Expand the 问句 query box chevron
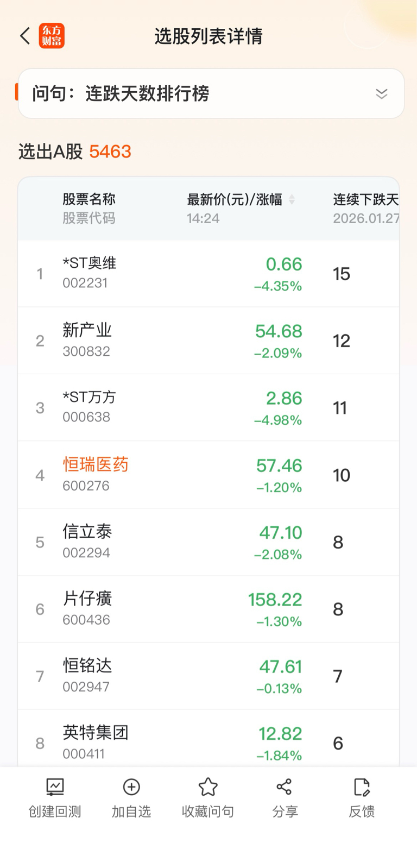Screen dimensions: 417x868 [382, 93]
